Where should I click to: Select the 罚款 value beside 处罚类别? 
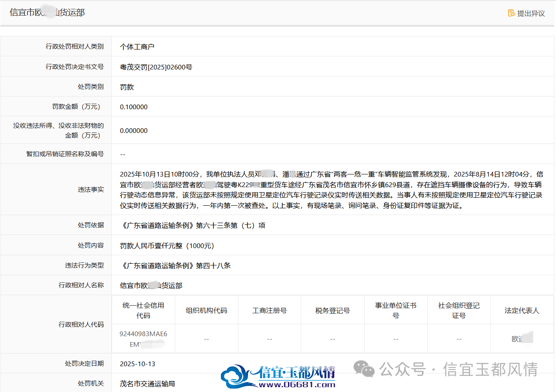[x=127, y=87]
